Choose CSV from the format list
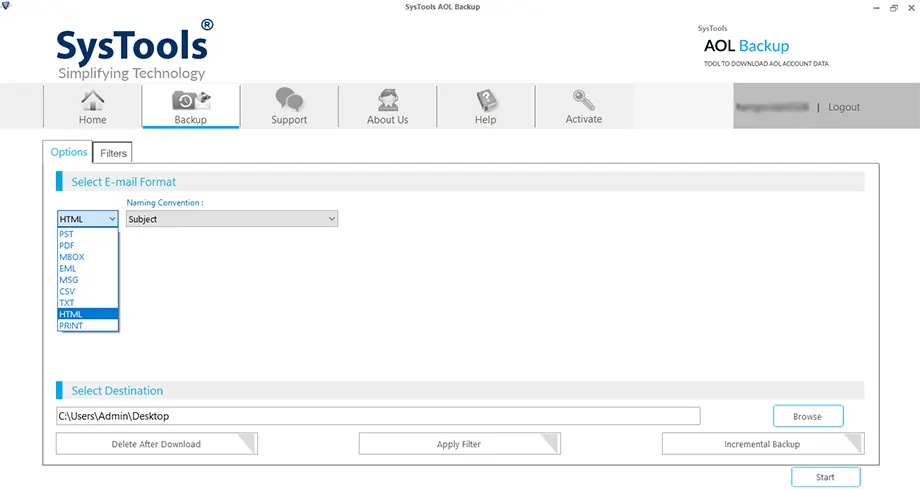The image size is (920, 489). pyautogui.click(x=88, y=291)
